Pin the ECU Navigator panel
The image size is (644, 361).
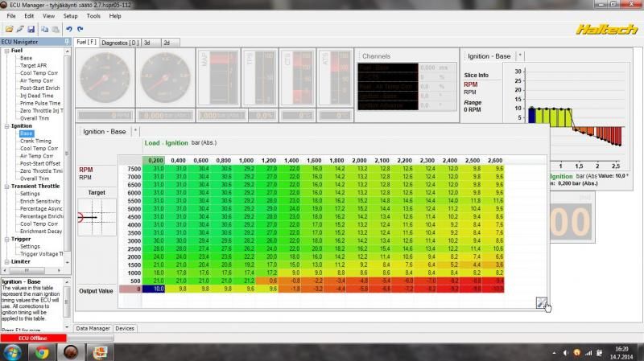coord(68,42)
